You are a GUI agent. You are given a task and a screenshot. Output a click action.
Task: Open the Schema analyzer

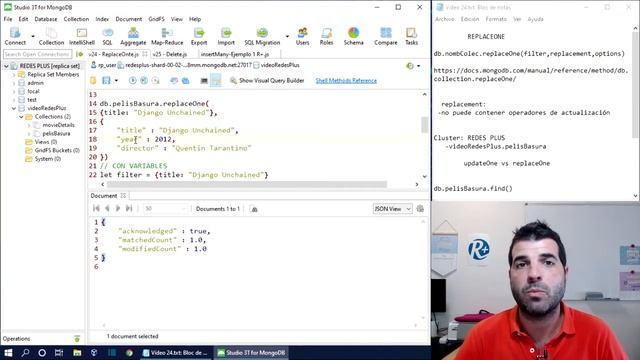[x=353, y=36]
